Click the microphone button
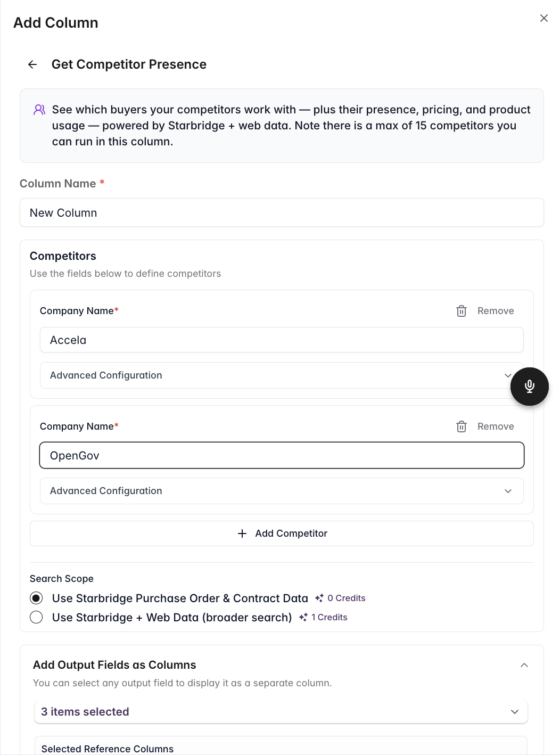Image resolution: width=560 pixels, height=755 pixels. click(x=529, y=387)
